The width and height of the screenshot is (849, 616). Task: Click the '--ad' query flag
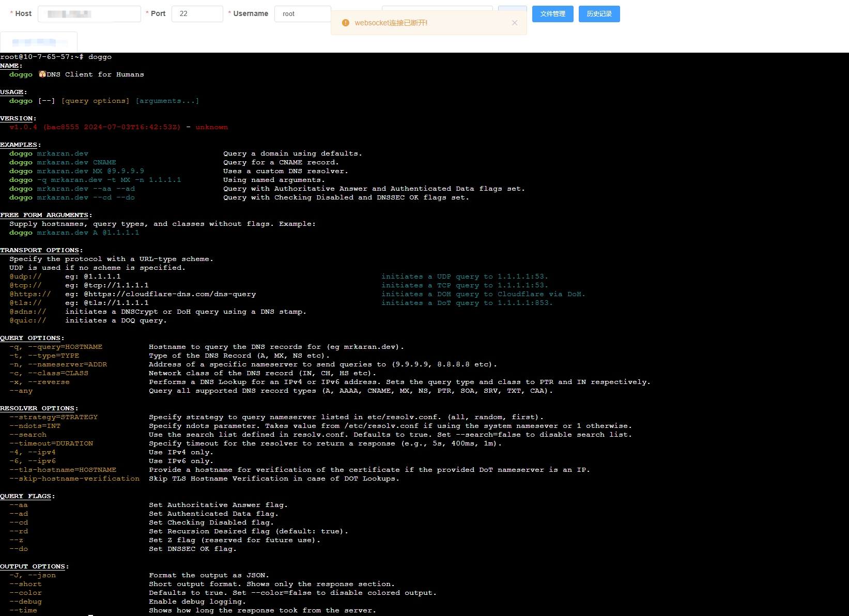(x=19, y=514)
